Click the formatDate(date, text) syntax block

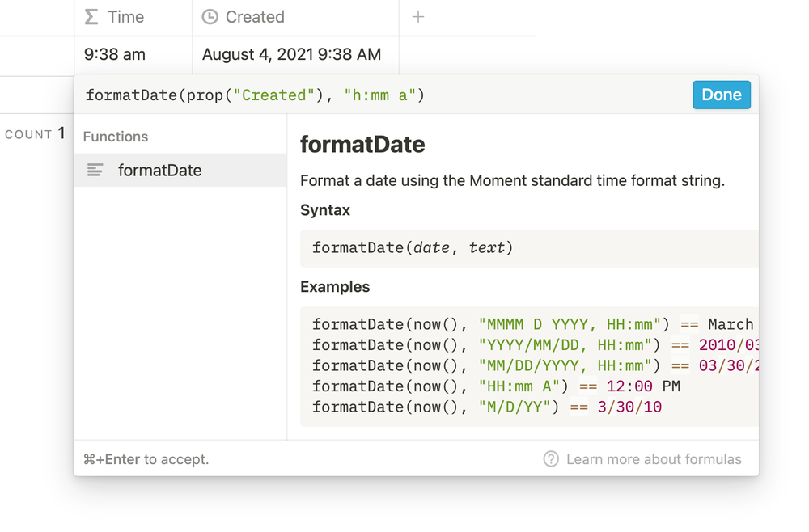click(413, 248)
